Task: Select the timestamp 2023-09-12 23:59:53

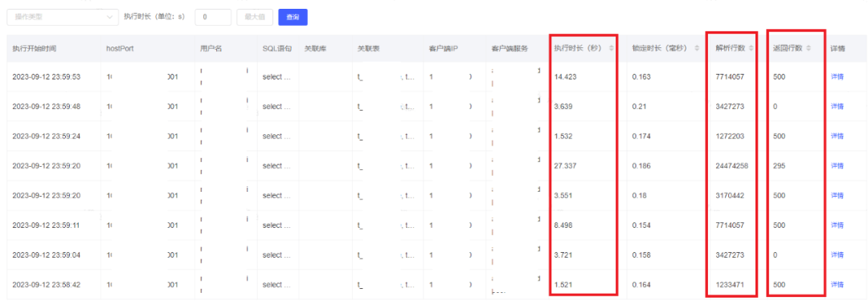Action: 47,77
